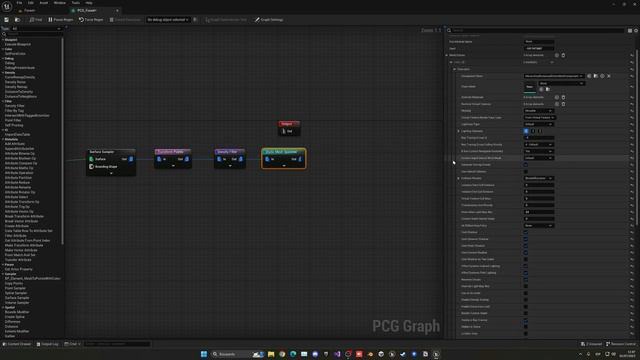
Task: Open the Collision Presets dropdown
Action: [x=538, y=178]
